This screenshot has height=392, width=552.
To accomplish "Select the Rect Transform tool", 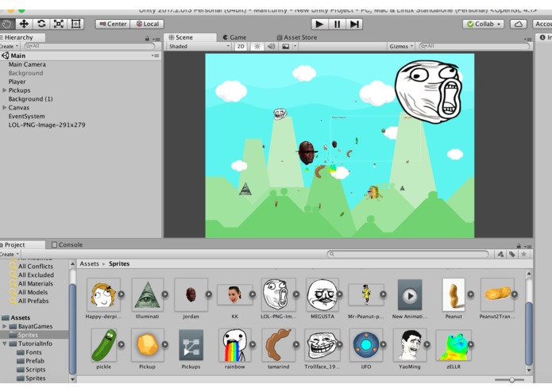I will coord(75,24).
